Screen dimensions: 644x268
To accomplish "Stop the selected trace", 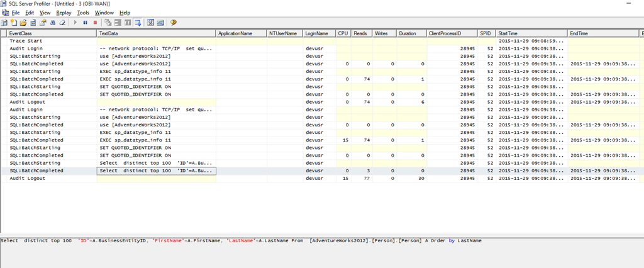I will click(95, 22).
